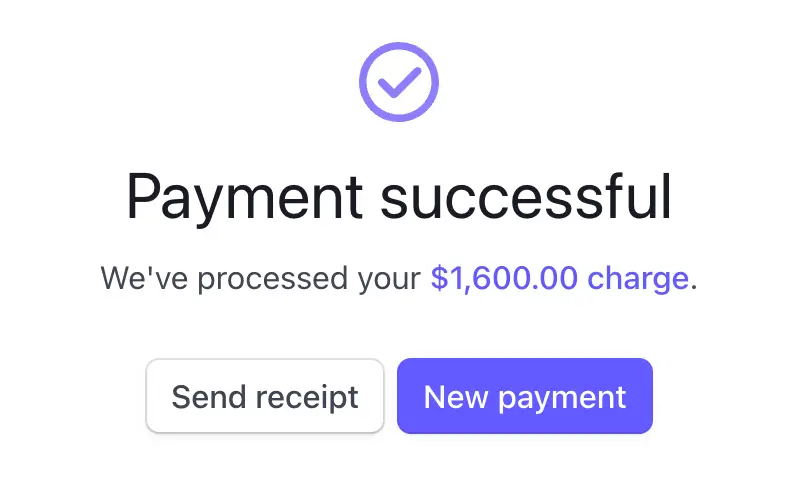The width and height of the screenshot is (802, 496).
Task: Select the circled check icon above heading
Action: click(399, 82)
